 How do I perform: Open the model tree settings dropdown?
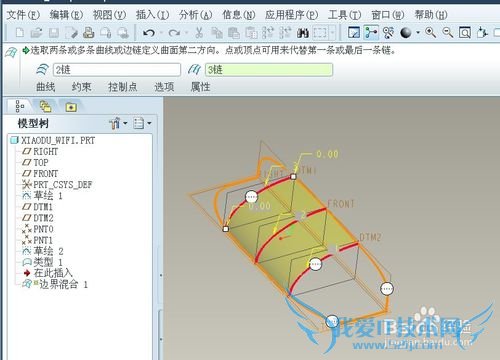[x=118, y=124]
